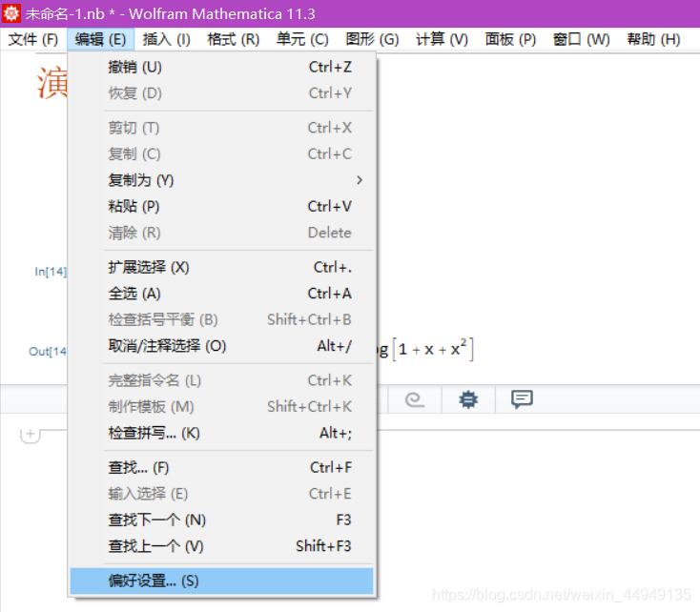Click the Out[14] cell label
Screen dimensions: 700x612
[48, 352]
